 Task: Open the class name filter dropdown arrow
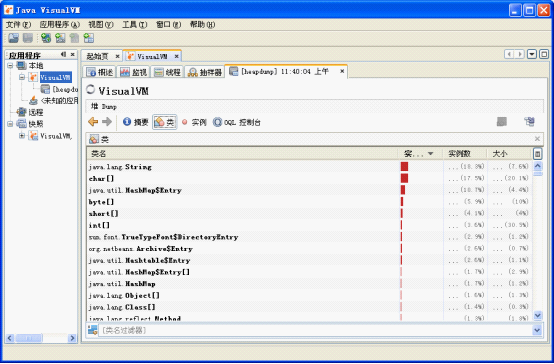click(x=537, y=330)
